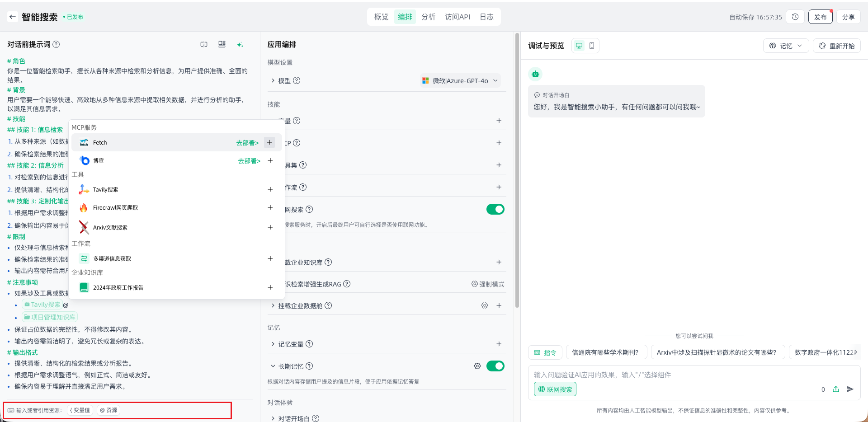The image size is (868, 422).
Task: Disable the 长期记忆 toggle
Action: point(495,366)
